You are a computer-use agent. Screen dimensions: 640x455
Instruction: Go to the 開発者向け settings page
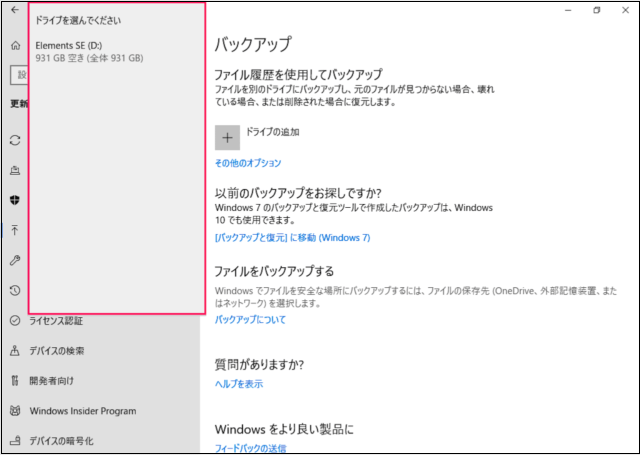click(x=51, y=381)
